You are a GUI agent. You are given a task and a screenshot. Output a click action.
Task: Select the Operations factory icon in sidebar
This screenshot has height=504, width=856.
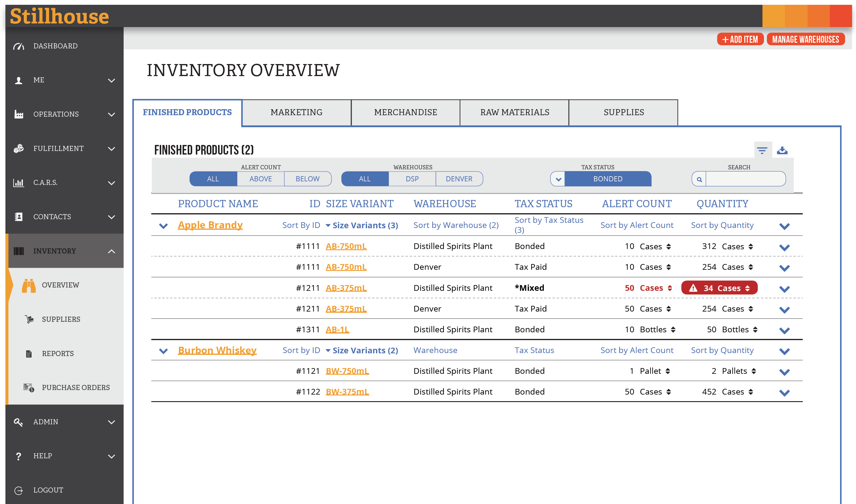(19, 115)
